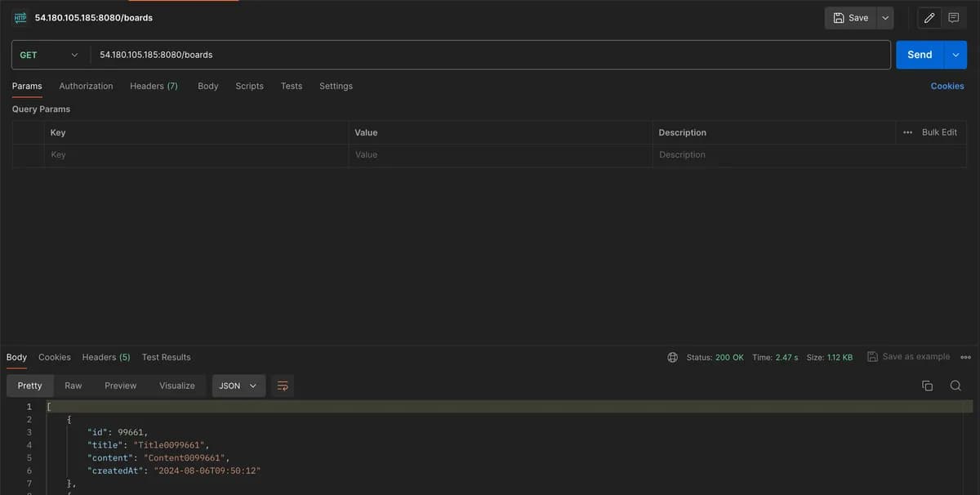Image resolution: width=980 pixels, height=495 pixels.
Task: Switch to response Cookies tab
Action: pos(55,357)
